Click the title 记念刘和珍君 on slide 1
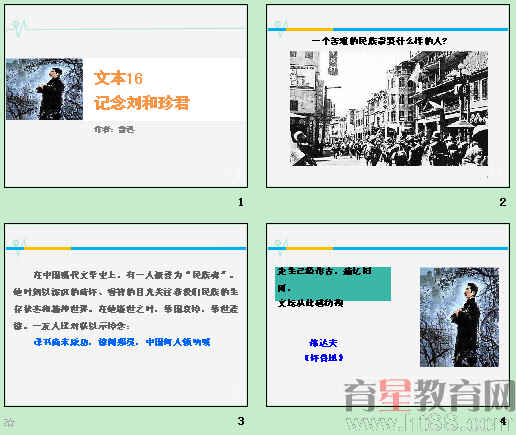 pyautogui.click(x=142, y=103)
